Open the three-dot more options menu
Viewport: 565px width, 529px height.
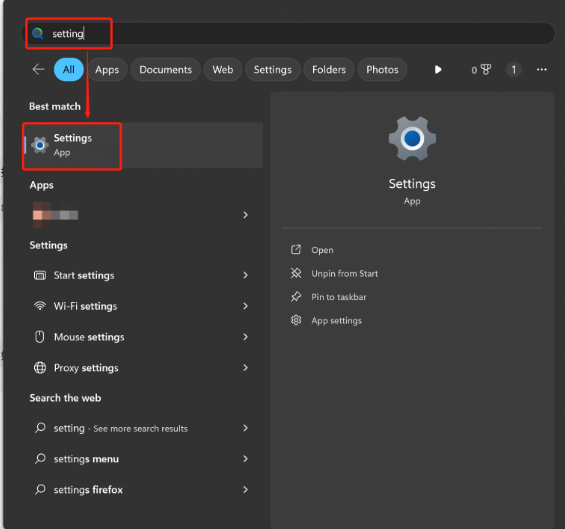(x=542, y=70)
